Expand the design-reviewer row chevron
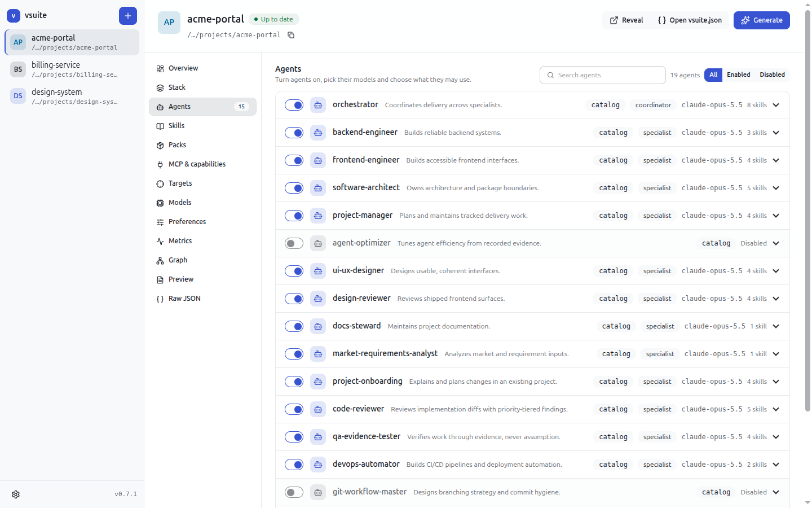 (776, 299)
